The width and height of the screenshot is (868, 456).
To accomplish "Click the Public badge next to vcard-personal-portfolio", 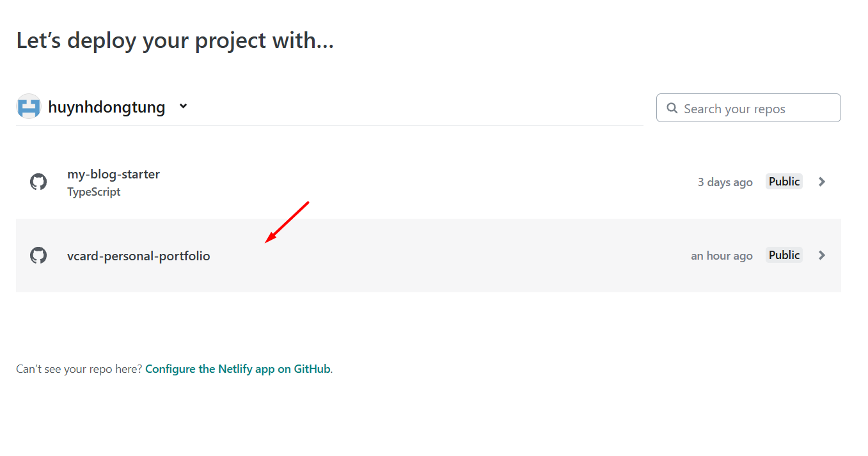I will click(784, 255).
